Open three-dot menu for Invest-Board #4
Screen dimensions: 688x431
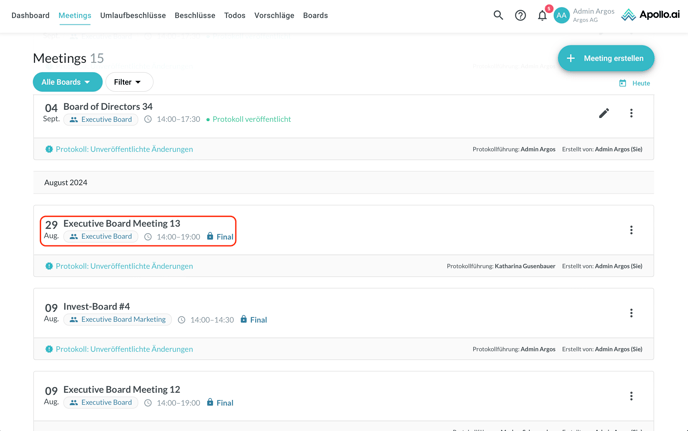click(631, 313)
